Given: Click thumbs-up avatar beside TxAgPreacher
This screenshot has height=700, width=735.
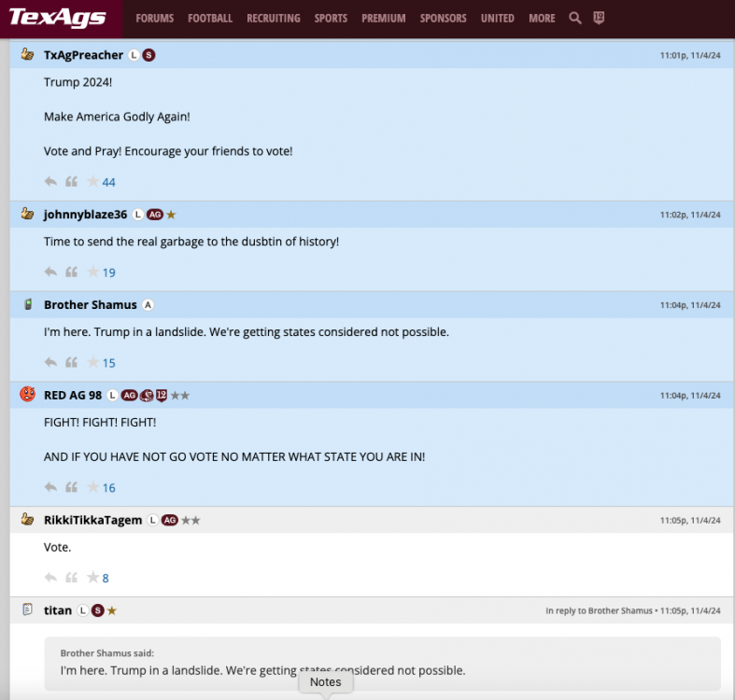Looking at the screenshot, I should click(x=28, y=54).
